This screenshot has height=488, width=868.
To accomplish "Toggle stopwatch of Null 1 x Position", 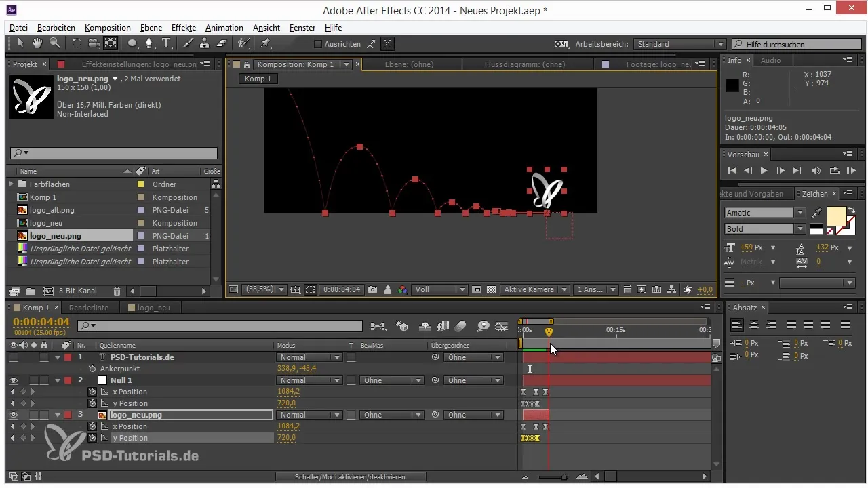I will click(93, 392).
